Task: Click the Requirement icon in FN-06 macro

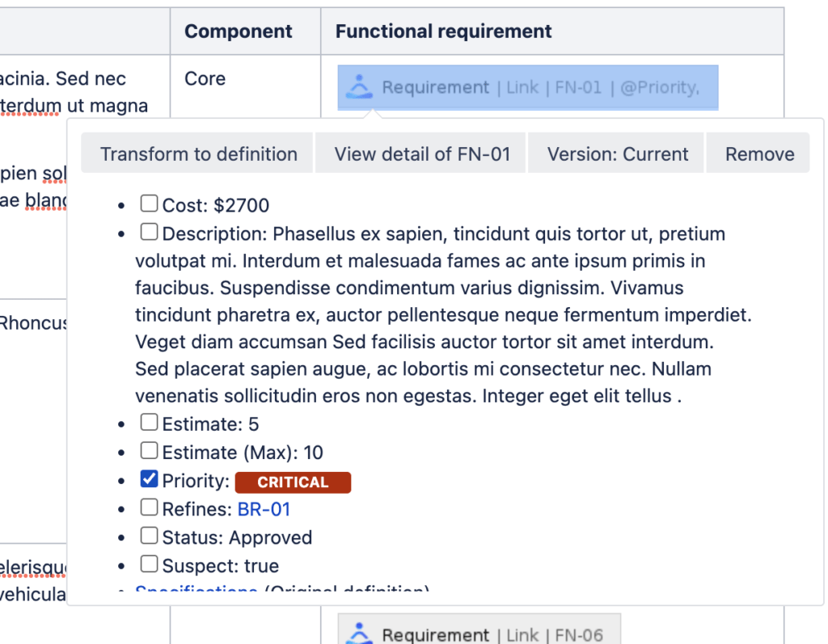Action: (359, 633)
